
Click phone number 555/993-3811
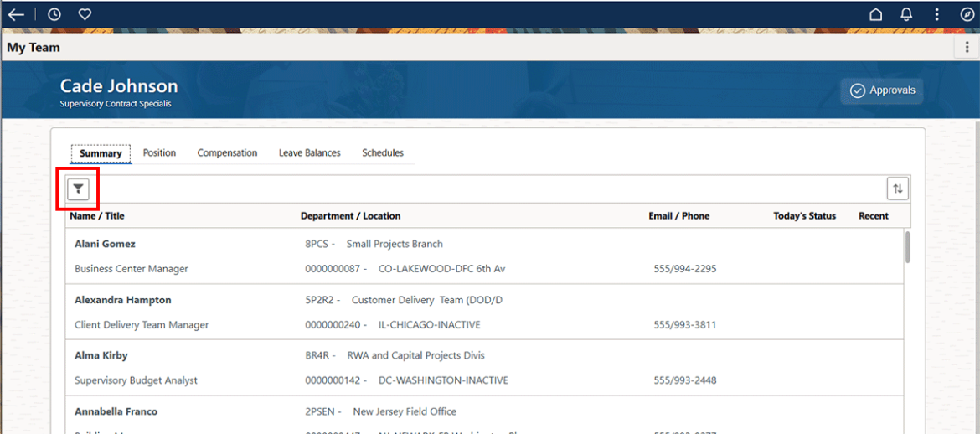[685, 325]
